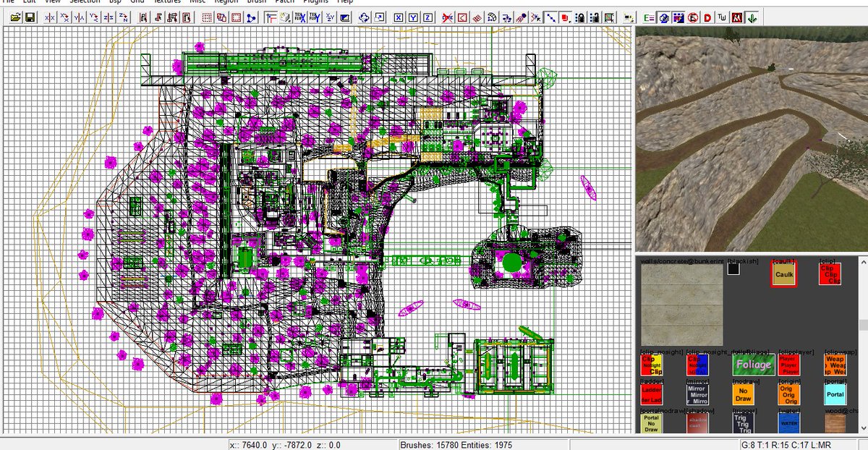Screen dimensions: 868x450
Task: Switch the 2D view to the Y axis
Action: click(x=413, y=17)
